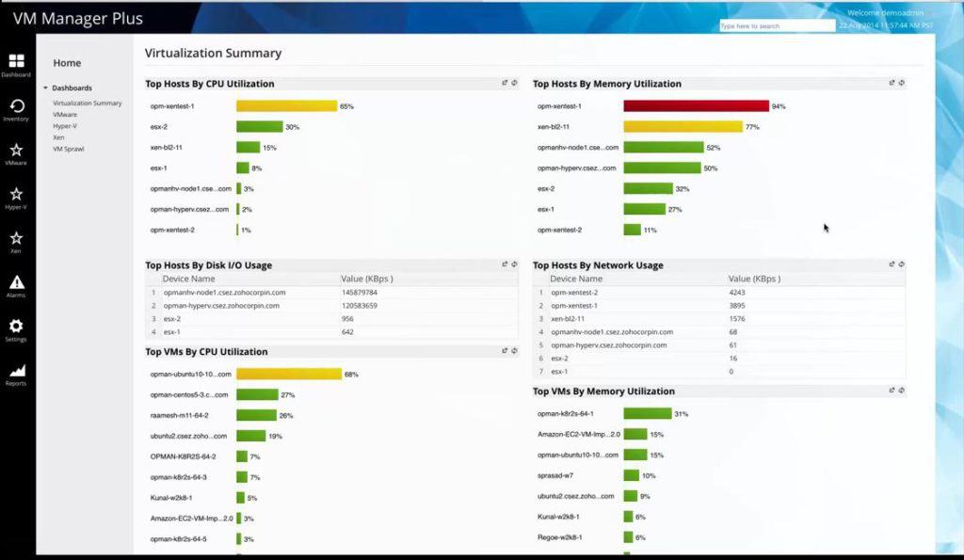The width and height of the screenshot is (964, 560).
Task: Select the Xen star icon in the sidebar
Action: (x=17, y=238)
